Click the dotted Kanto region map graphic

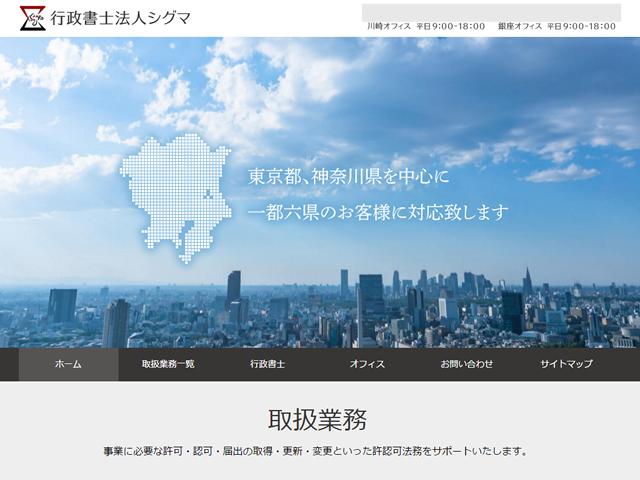click(176, 198)
